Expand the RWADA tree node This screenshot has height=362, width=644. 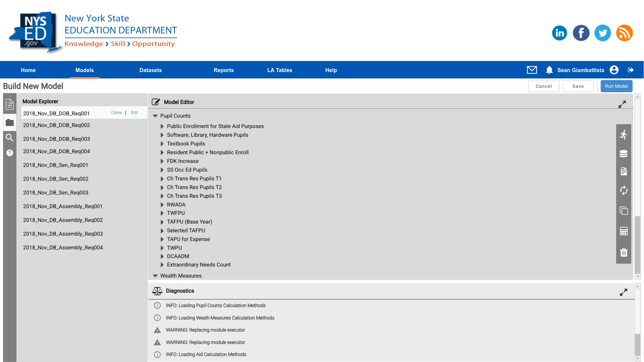point(162,205)
